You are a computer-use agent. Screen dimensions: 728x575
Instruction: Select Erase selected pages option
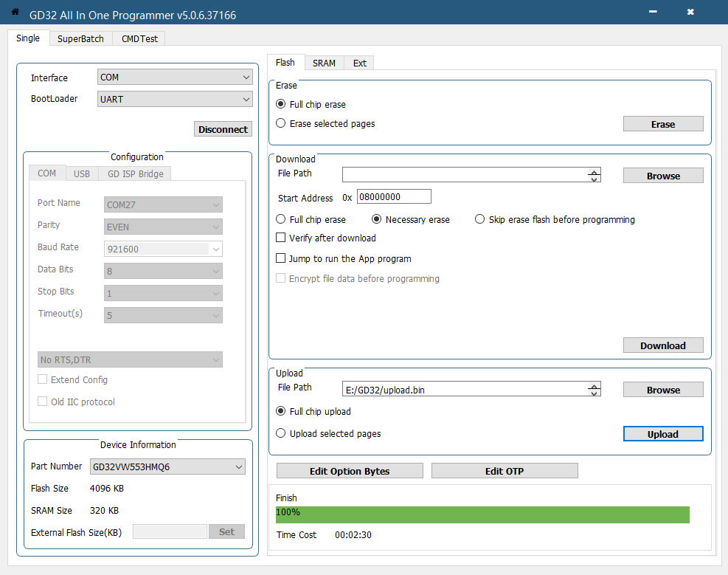coord(280,123)
